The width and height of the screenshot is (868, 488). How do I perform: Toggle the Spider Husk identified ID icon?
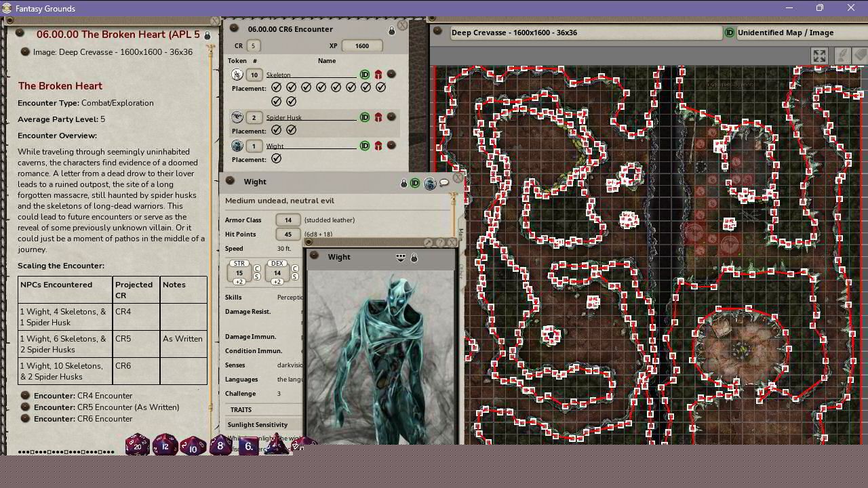point(365,117)
